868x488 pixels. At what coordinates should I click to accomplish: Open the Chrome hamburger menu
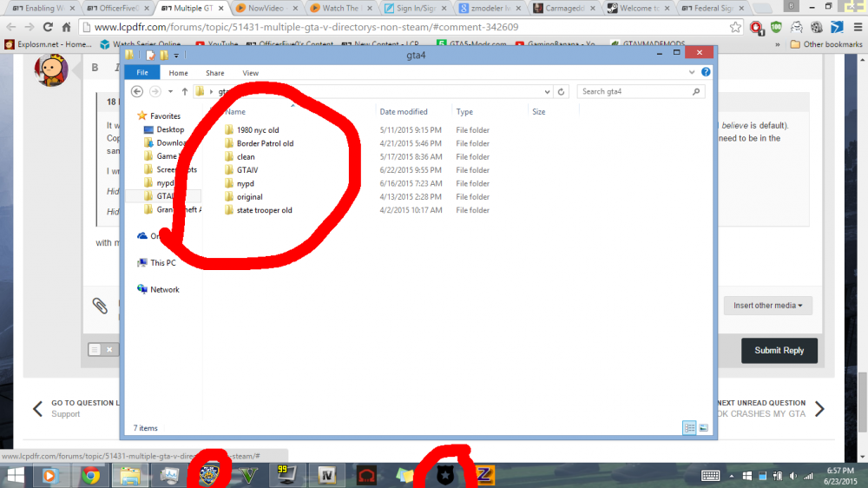[858, 27]
